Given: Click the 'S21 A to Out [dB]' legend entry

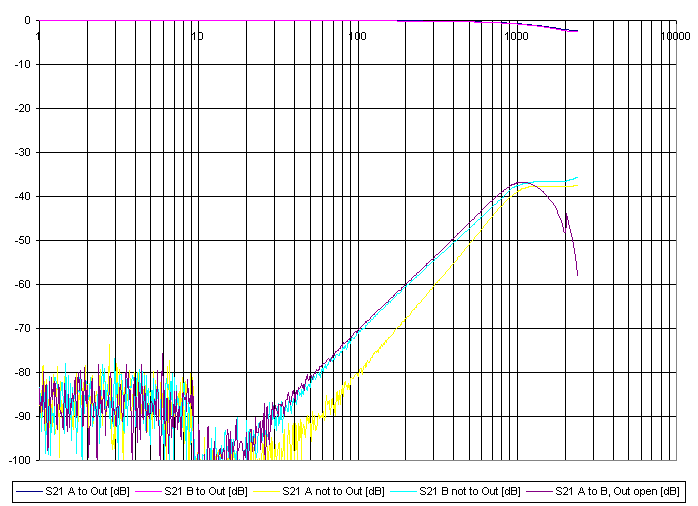Looking at the screenshot, I should coord(87,491).
